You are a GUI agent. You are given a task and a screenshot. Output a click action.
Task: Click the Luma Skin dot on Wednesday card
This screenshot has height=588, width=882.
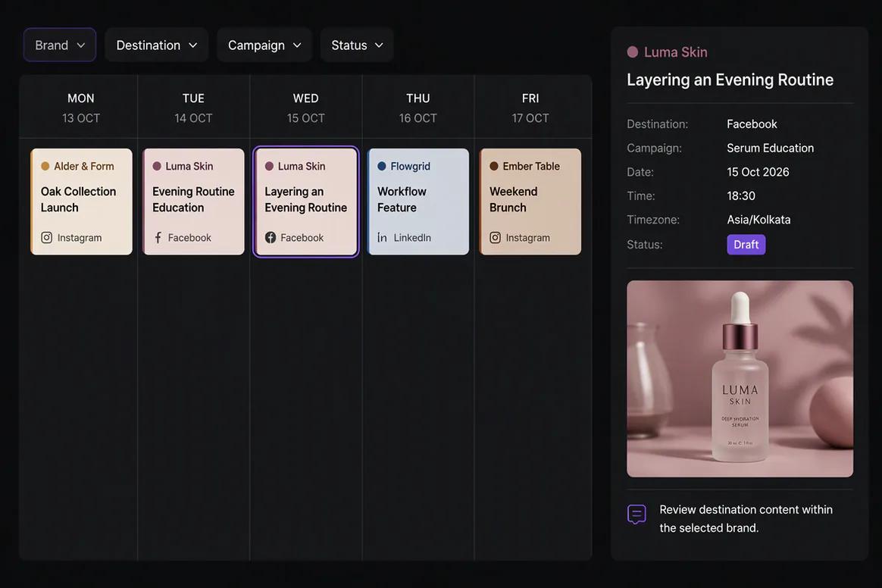pos(270,166)
